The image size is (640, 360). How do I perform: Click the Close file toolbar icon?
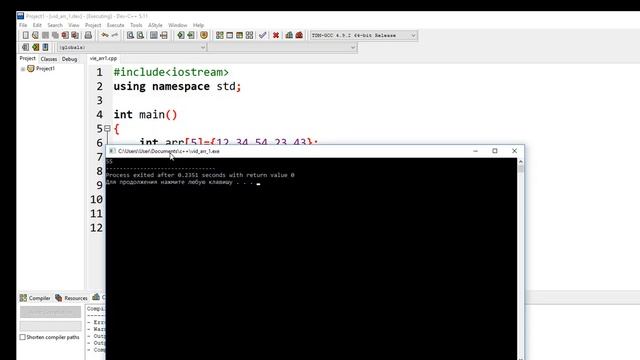point(65,36)
